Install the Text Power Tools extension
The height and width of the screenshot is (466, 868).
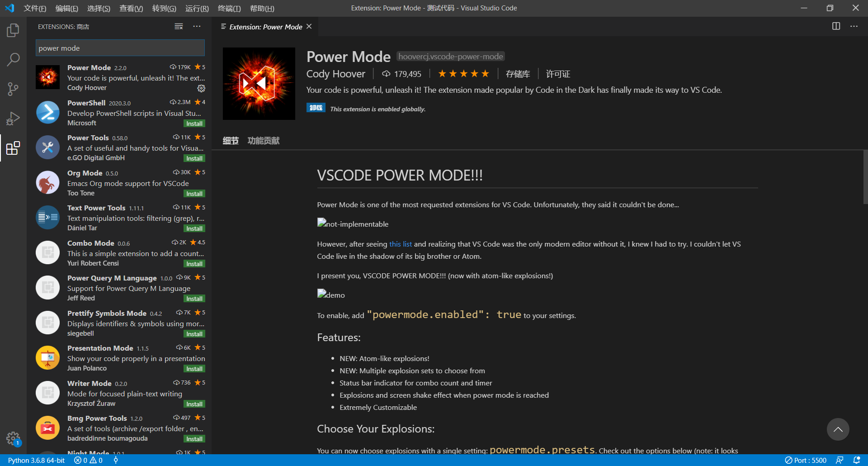pos(194,228)
